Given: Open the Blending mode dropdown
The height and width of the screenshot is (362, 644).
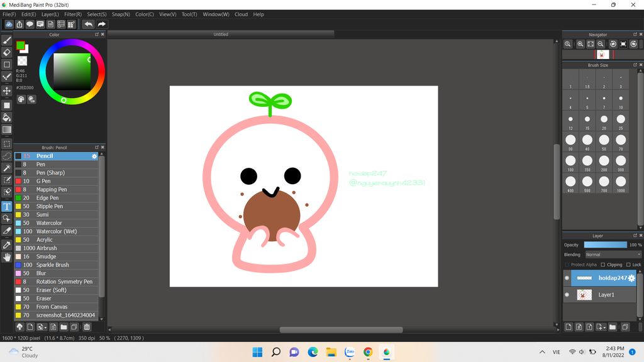Looking at the screenshot, I should 613,255.
